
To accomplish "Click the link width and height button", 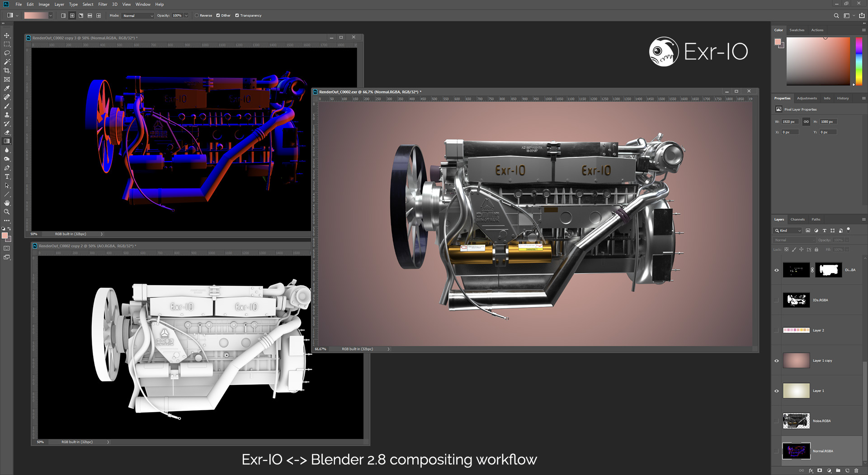I will (x=806, y=122).
